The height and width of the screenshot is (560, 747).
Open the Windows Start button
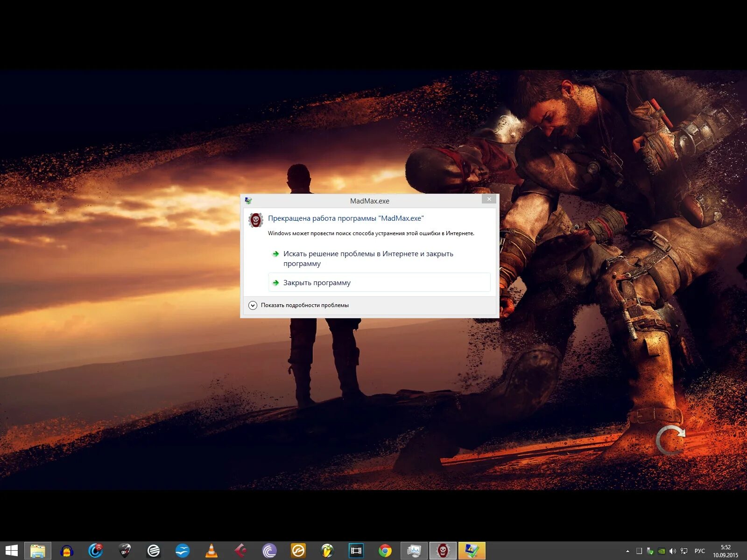click(x=11, y=551)
